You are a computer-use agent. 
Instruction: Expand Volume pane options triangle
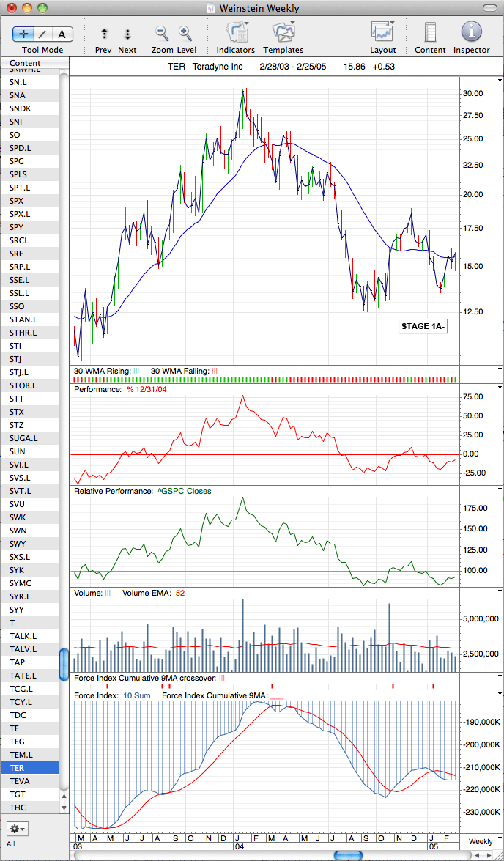click(499, 591)
